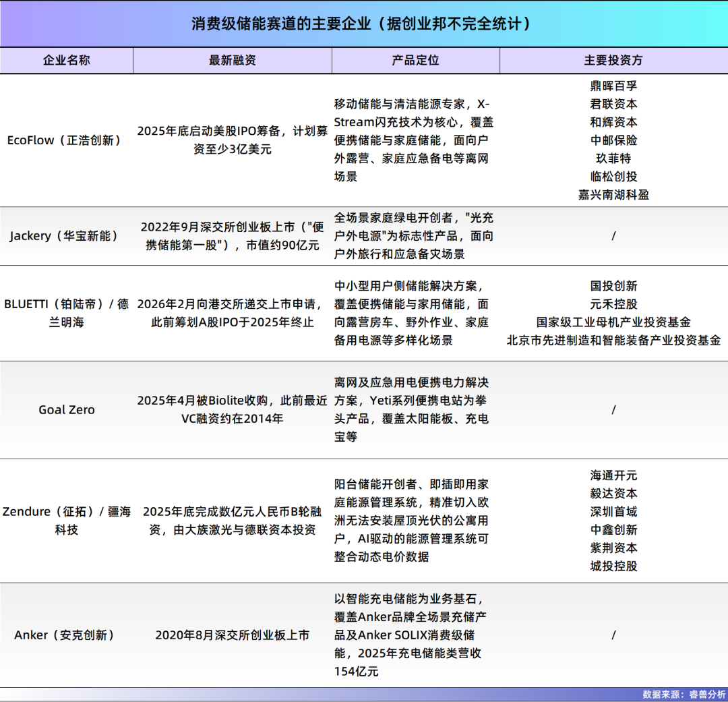Click Zendure's product text 阳台储能开创者

click(x=375, y=485)
